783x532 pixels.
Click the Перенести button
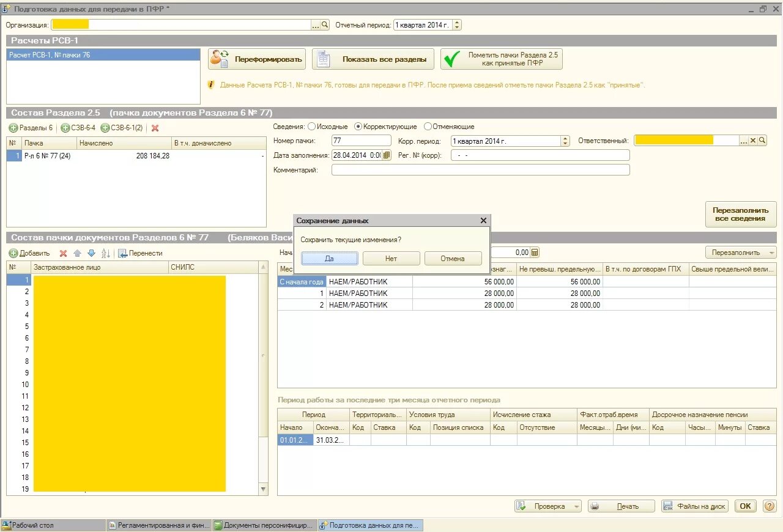click(140, 253)
